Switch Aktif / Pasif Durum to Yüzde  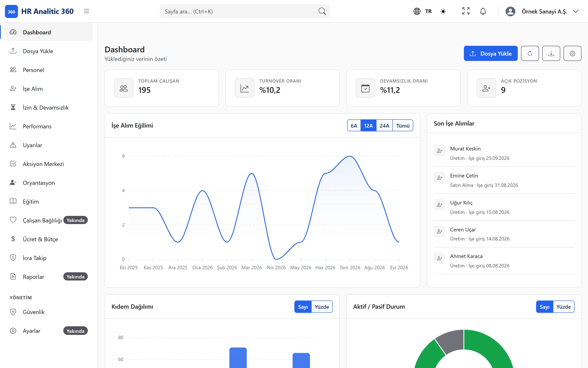click(x=563, y=307)
